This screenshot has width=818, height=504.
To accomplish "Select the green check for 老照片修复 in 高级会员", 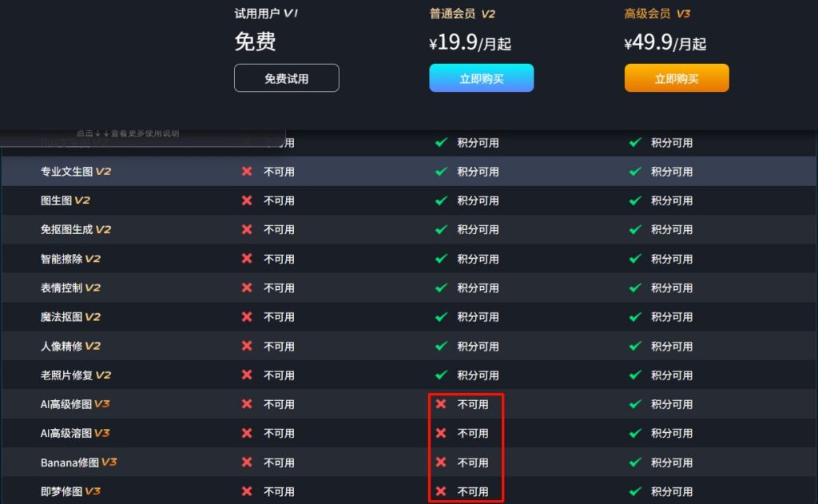I will 635,375.
